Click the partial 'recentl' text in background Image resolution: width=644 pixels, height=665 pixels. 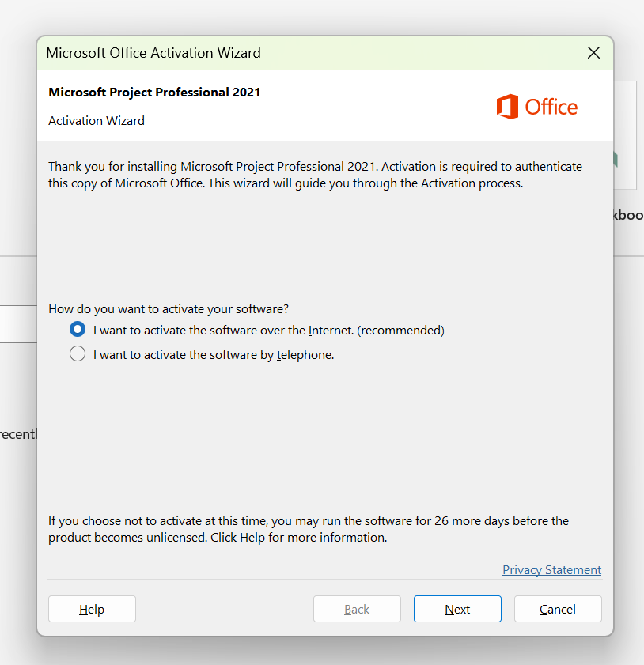click(x=18, y=434)
